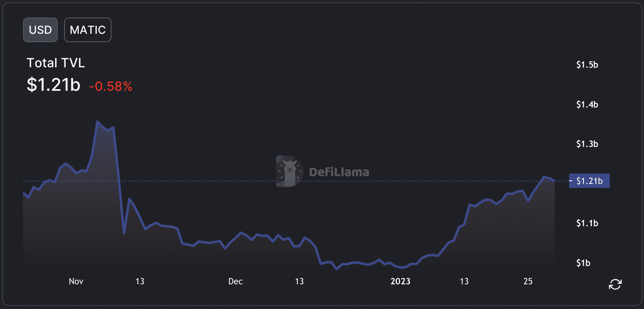
Task: Click the DefiLlama llama logo watermark
Action: point(289,172)
